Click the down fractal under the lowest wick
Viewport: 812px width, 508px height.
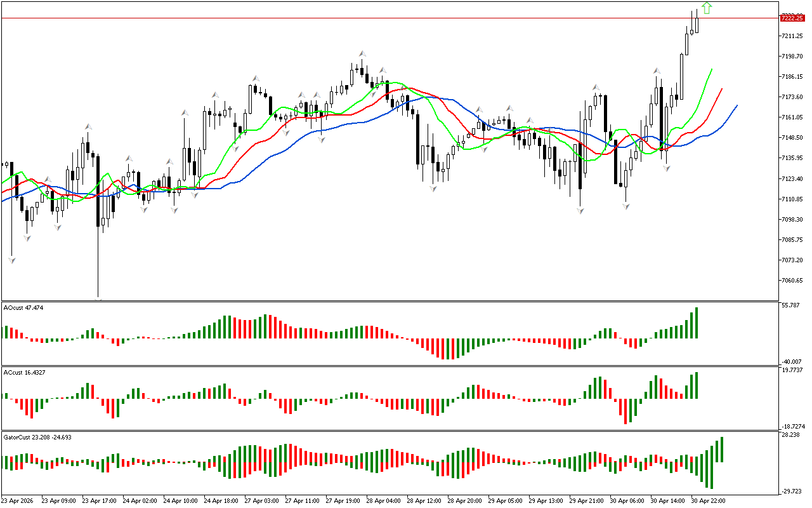(98, 298)
